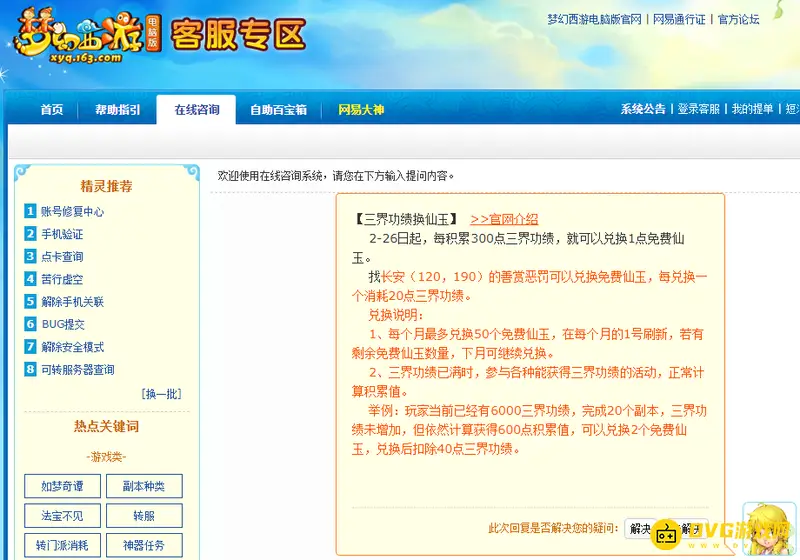Click the 转门派消耗 keyword button
800x560 pixels.
click(x=62, y=545)
